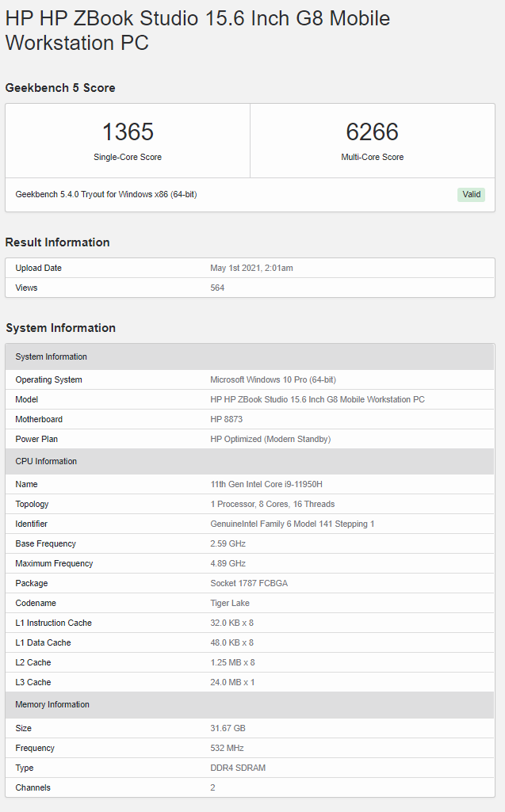Click the Package label
This screenshot has height=812, width=505.
[x=31, y=583]
